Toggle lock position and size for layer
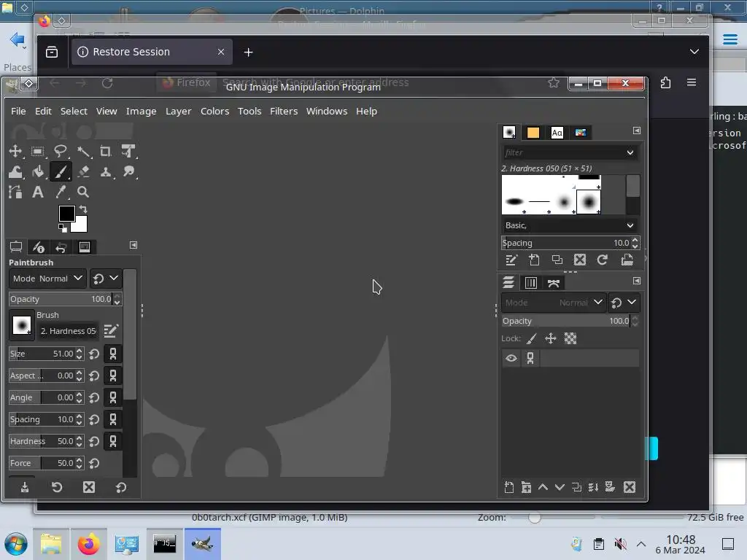The image size is (747, 560). (x=551, y=338)
